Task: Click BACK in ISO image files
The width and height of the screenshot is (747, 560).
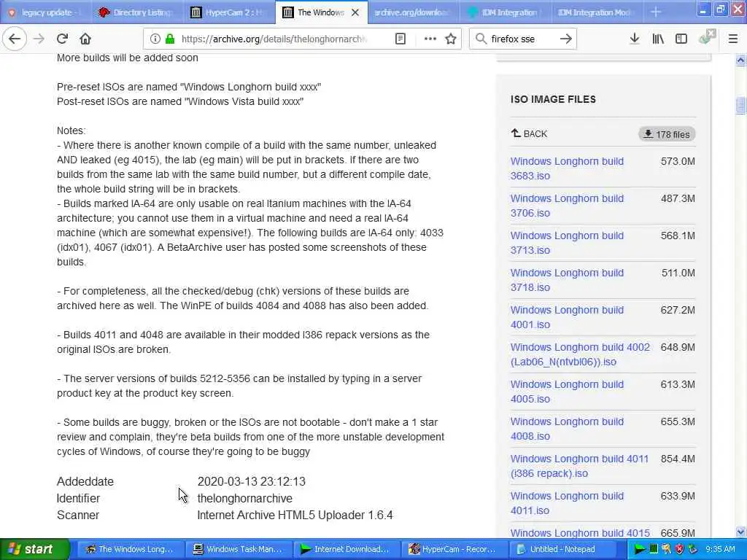Action: pyautogui.click(x=530, y=134)
